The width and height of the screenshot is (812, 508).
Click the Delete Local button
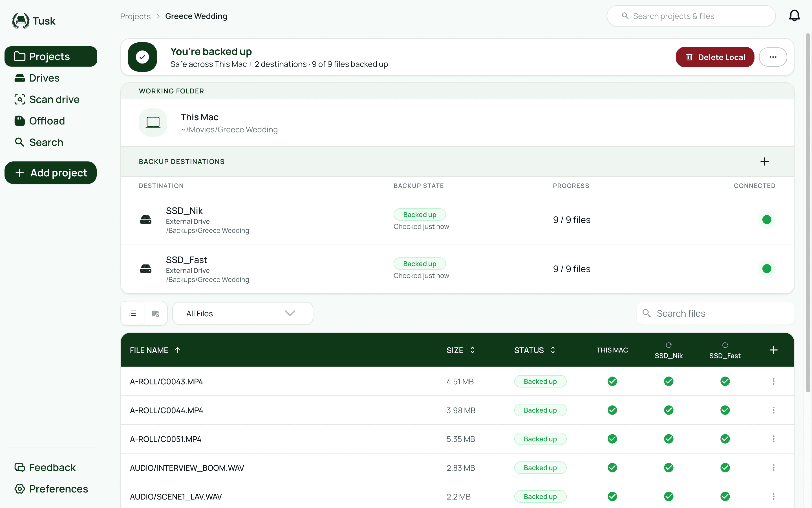pyautogui.click(x=715, y=57)
